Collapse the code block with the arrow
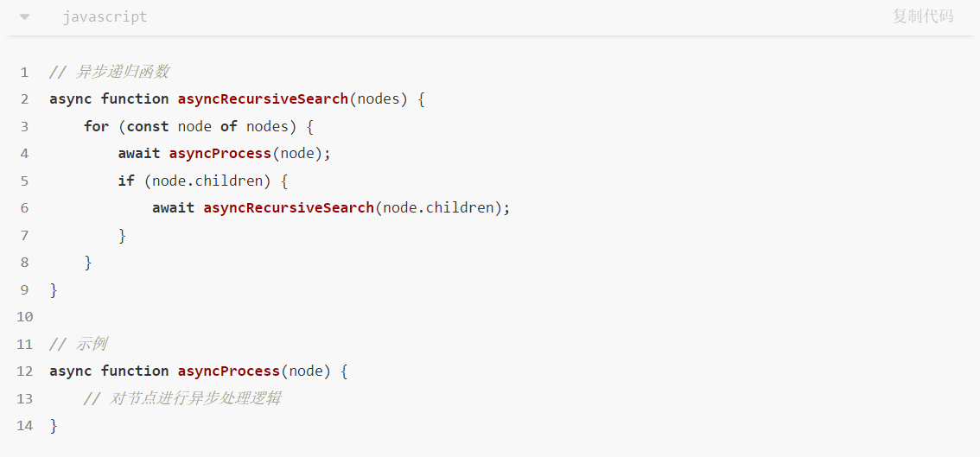 coord(24,17)
